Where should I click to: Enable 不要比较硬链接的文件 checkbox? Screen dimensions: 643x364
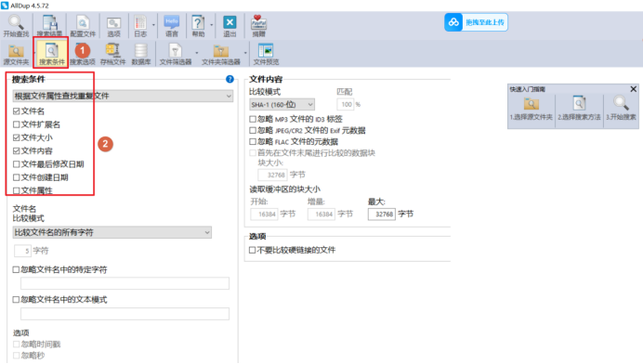pos(252,250)
